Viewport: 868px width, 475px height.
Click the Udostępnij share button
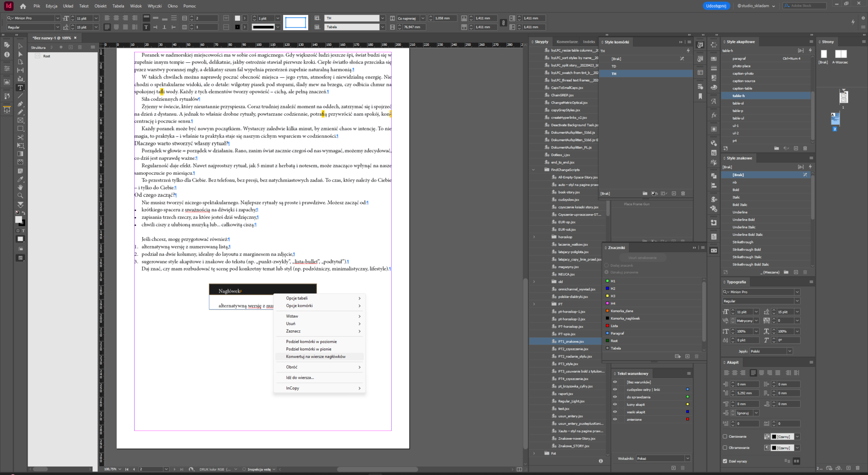[716, 6]
